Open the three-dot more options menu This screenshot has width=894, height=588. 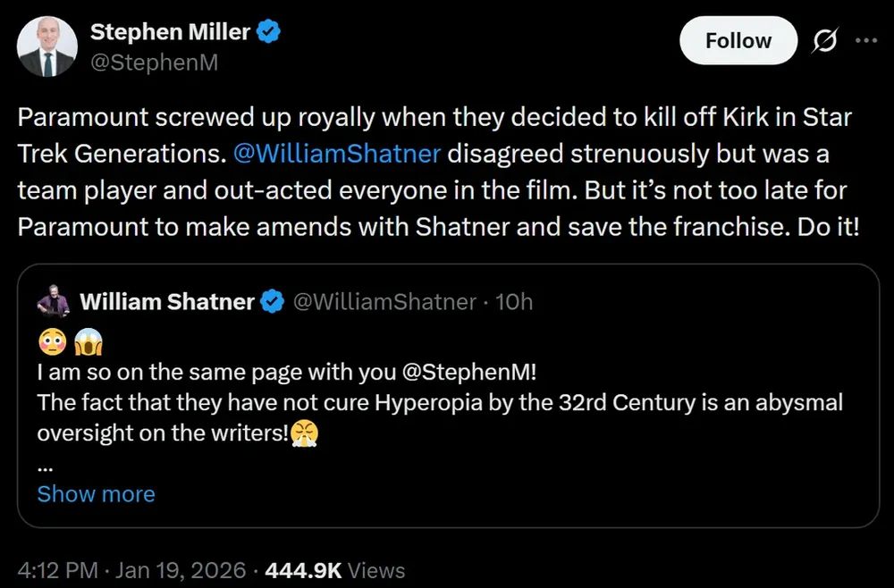866,41
